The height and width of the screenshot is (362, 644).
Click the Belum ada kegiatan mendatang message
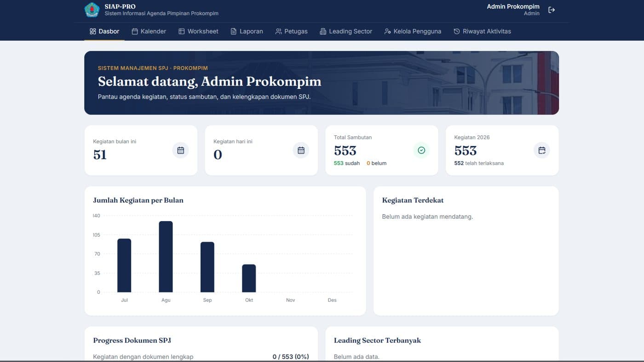(x=427, y=216)
